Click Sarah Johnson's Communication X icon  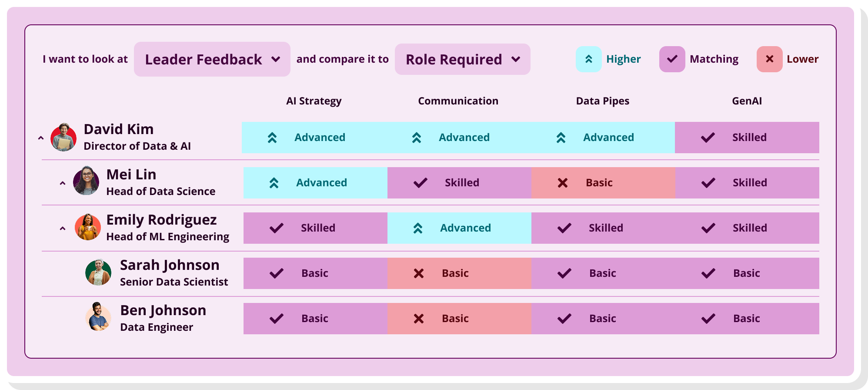click(x=419, y=273)
